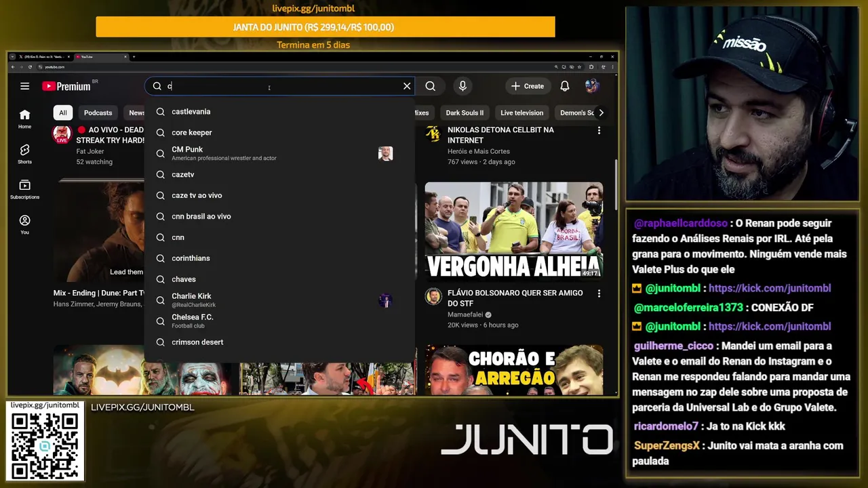
Task: Open Subscriptions in the sidebar
Action: pyautogui.click(x=24, y=189)
